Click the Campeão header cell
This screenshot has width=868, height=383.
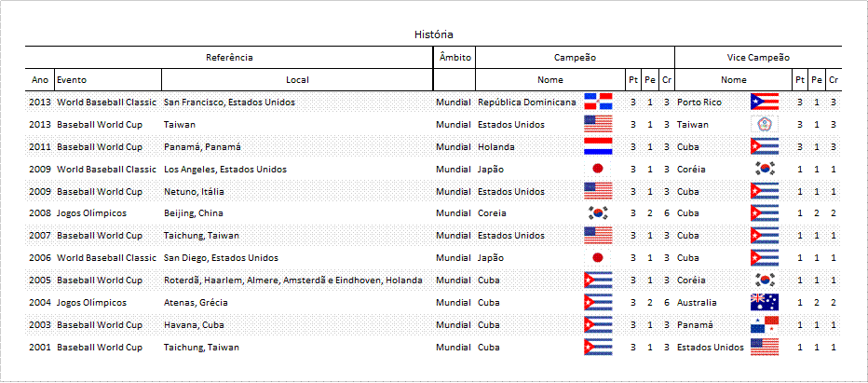point(575,57)
